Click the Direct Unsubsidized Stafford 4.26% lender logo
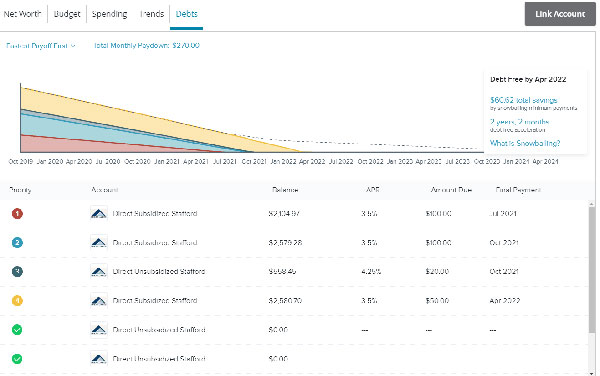This screenshot has width=600, height=376. click(99, 272)
